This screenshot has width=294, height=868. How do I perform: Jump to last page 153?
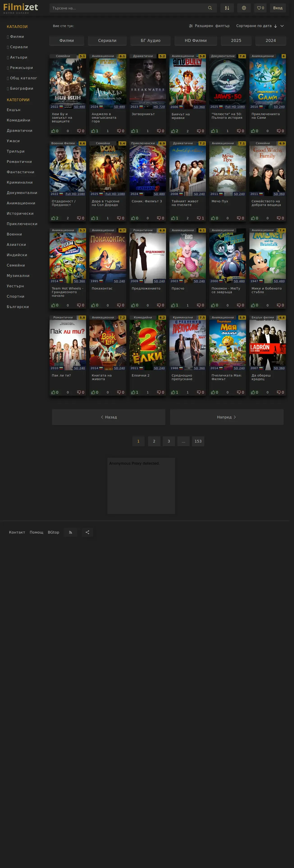[x=198, y=441]
